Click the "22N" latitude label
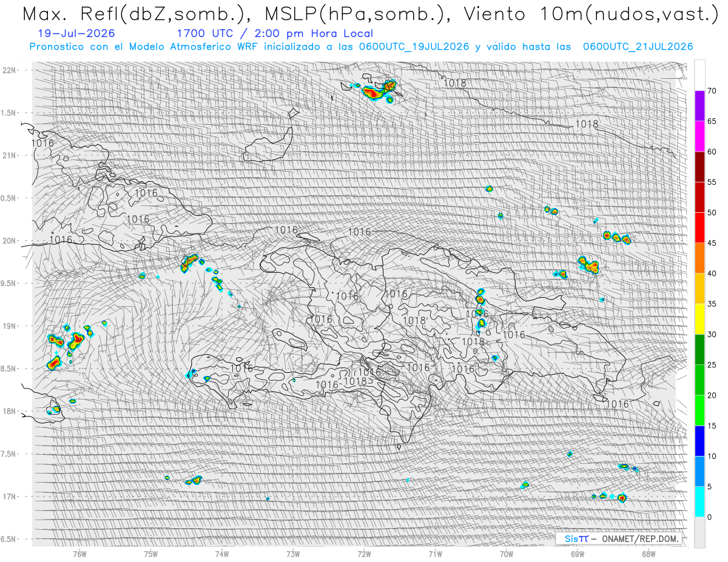Screen dimensions: 728x562 click(x=10, y=70)
